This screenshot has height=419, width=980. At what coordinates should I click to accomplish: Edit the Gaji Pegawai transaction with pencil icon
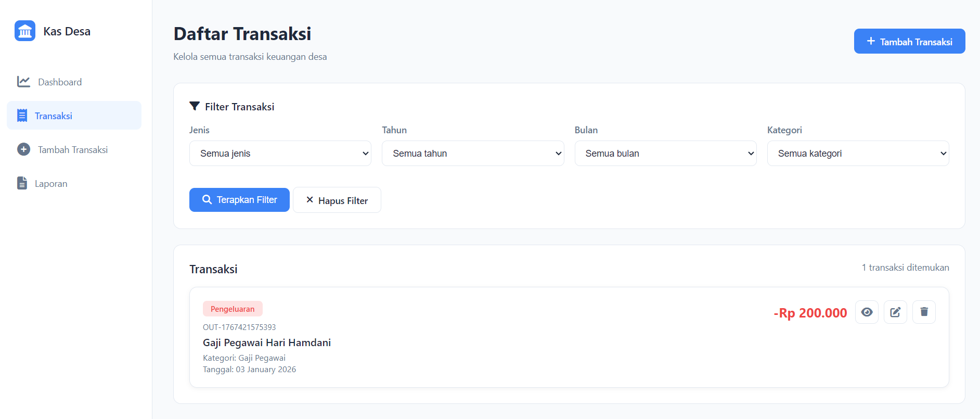(x=895, y=312)
